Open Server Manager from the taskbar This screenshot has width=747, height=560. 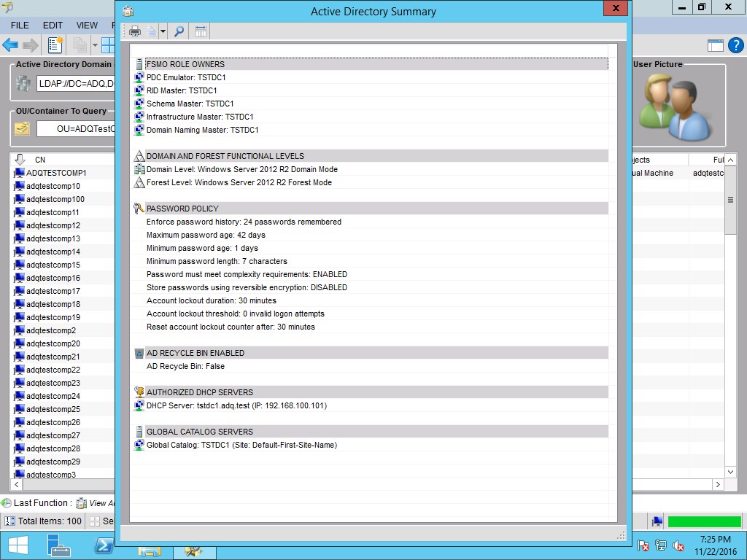coord(58,545)
